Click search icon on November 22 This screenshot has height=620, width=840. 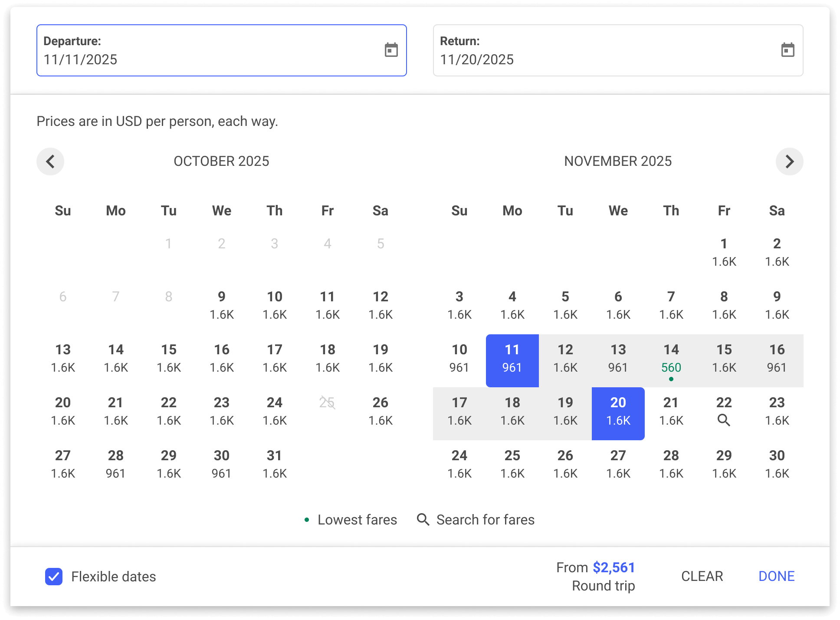tap(724, 420)
